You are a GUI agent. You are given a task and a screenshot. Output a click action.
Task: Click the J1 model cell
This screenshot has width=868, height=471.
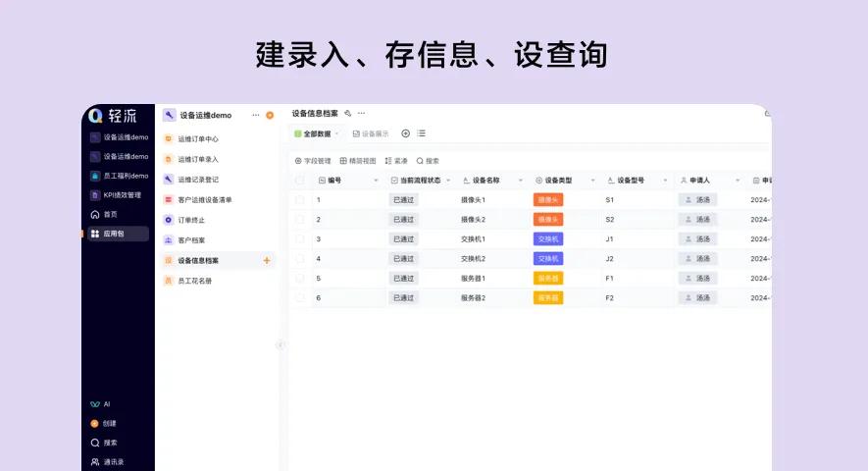tap(609, 238)
